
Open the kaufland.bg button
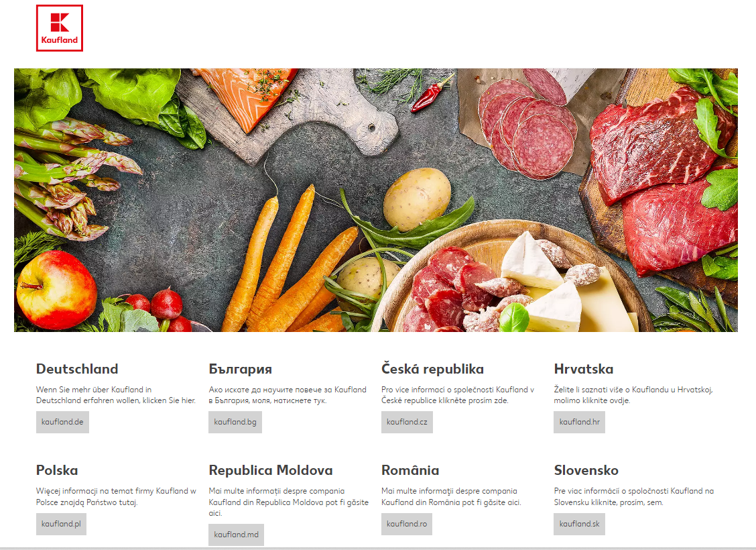(x=235, y=422)
